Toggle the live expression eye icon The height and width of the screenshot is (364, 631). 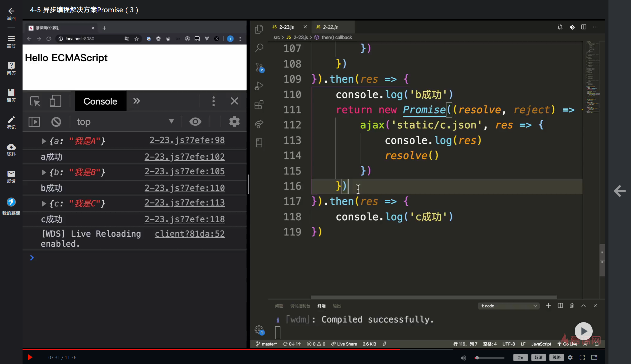pos(195,122)
